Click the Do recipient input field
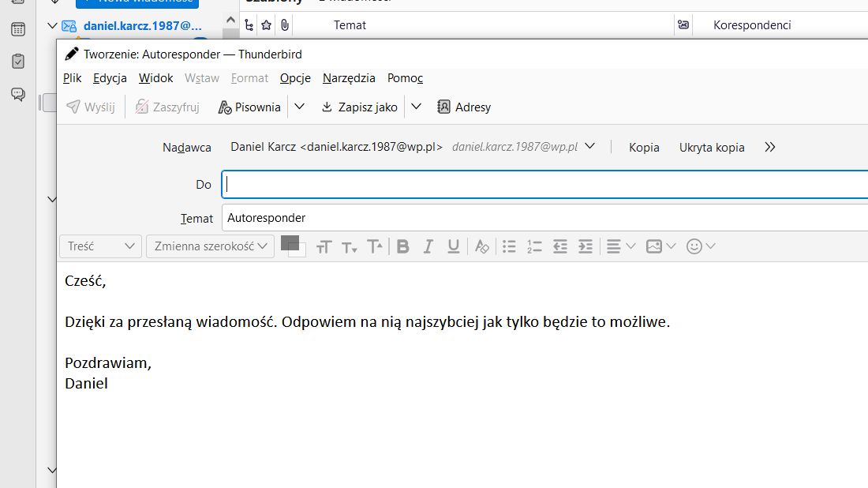Viewport: 868px width, 488px height. point(545,185)
